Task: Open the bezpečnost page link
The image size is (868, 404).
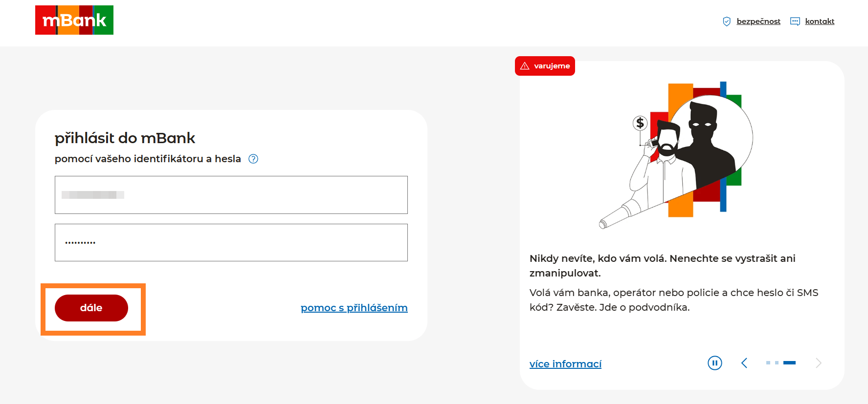Action: coord(758,21)
